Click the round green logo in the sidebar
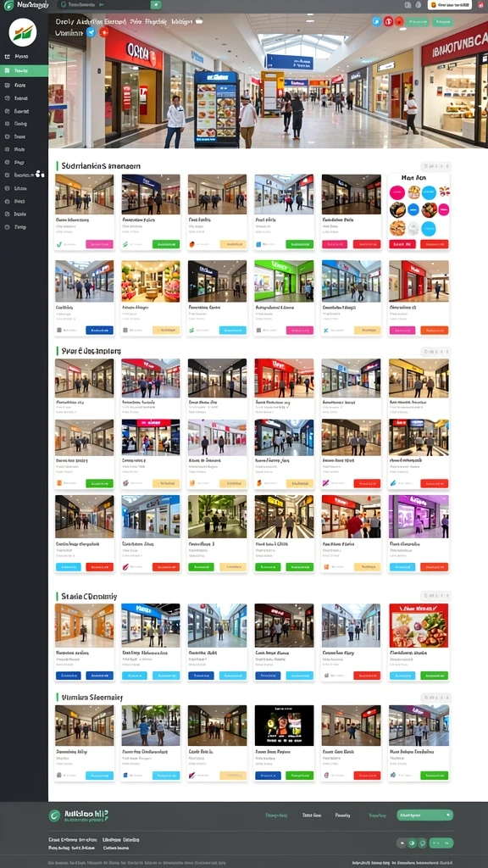This screenshot has width=488, height=868. 23,32
